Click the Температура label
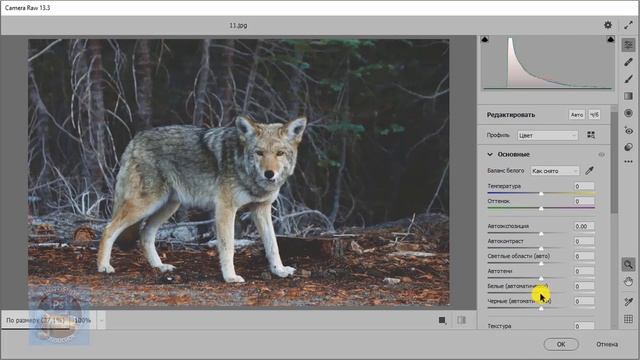The width and height of the screenshot is (640, 360). [504, 186]
